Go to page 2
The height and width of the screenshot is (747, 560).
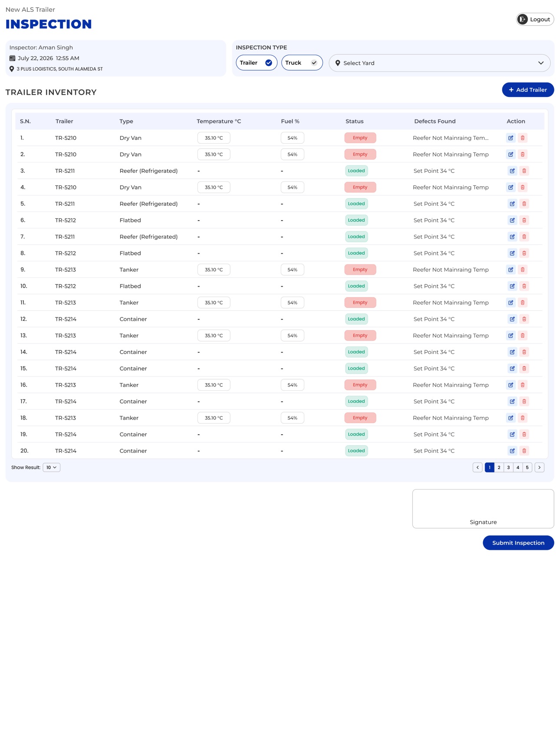point(499,468)
